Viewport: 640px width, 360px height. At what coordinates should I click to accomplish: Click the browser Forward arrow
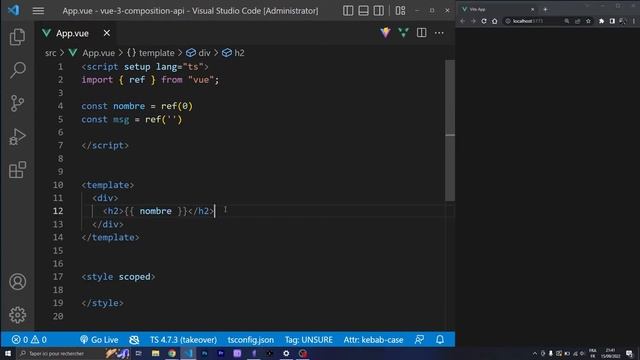[x=473, y=21]
